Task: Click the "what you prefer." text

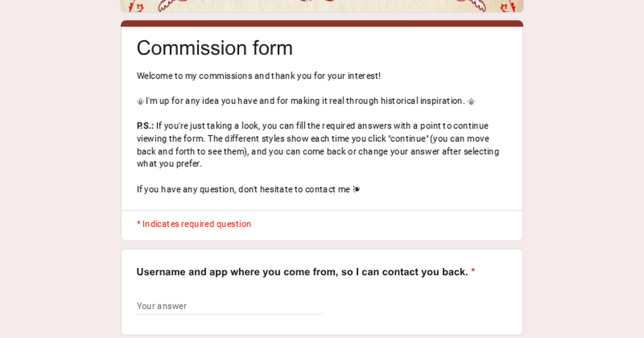Action: (169, 164)
